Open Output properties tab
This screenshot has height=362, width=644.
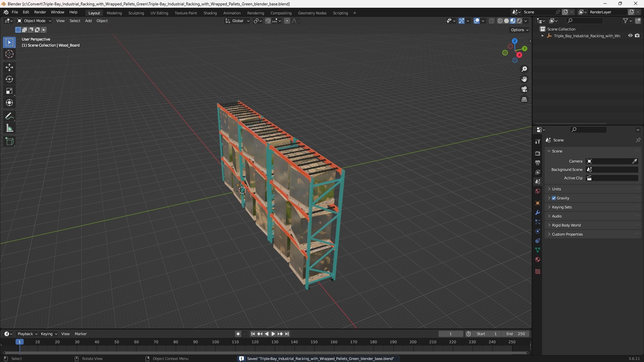pos(538,163)
